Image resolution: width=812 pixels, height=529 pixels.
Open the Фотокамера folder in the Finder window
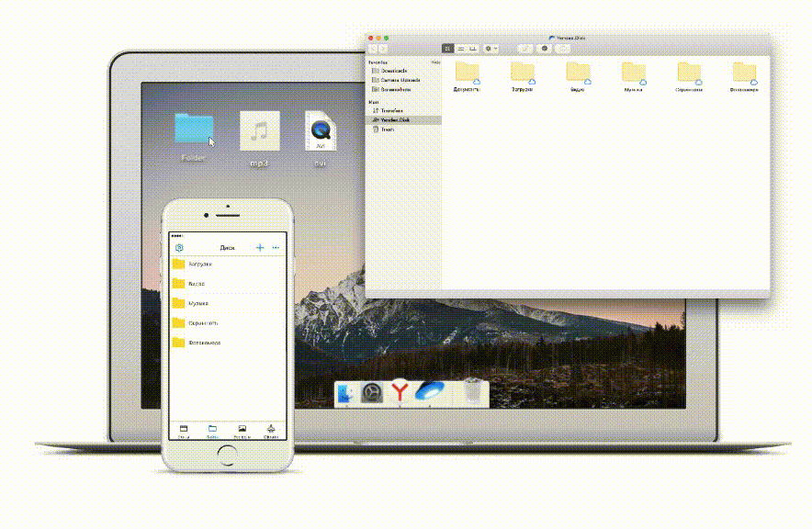click(744, 76)
